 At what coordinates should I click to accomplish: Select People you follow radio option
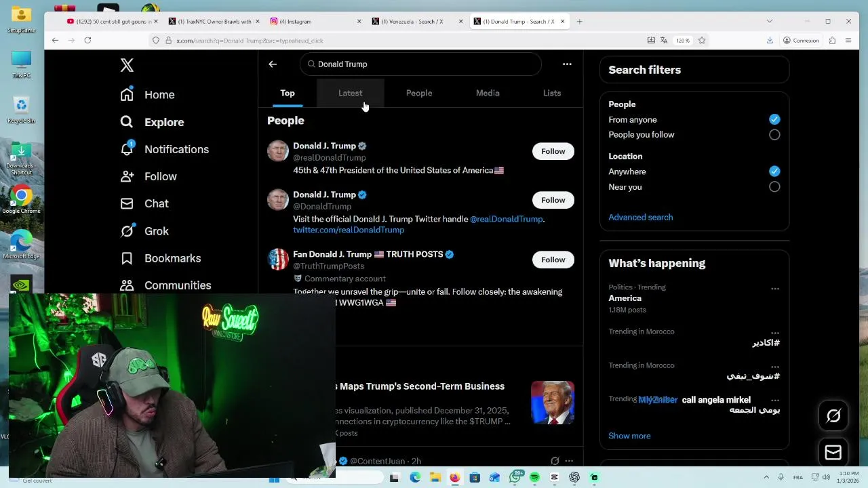click(774, 135)
